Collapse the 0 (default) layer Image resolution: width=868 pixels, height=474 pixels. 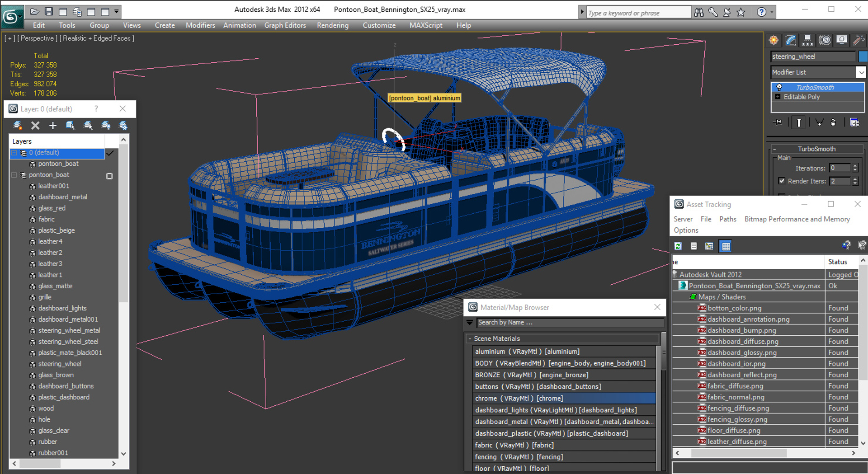pyautogui.click(x=14, y=153)
